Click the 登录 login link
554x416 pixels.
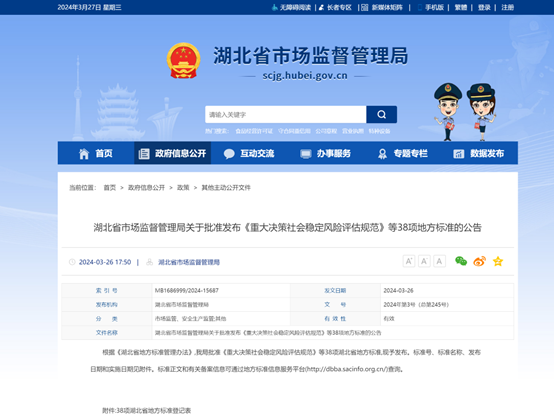point(484,7)
